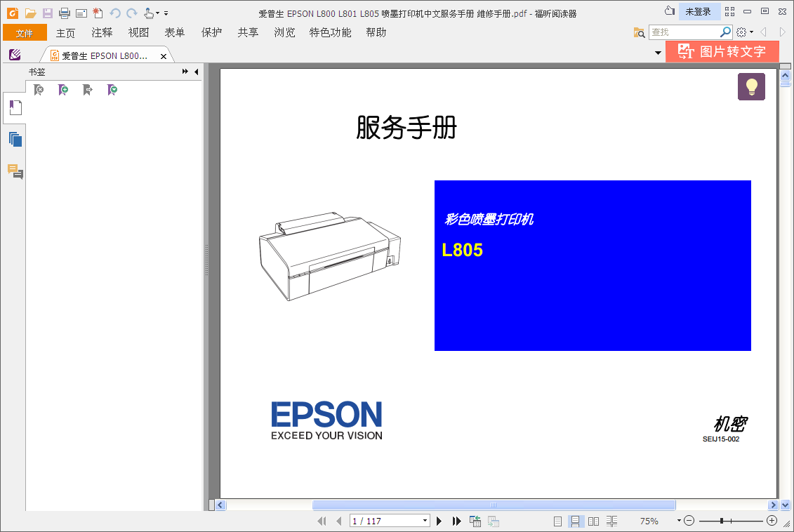Viewport: 794px width, 532px height.
Task: Click the folder search icon
Action: (639, 32)
